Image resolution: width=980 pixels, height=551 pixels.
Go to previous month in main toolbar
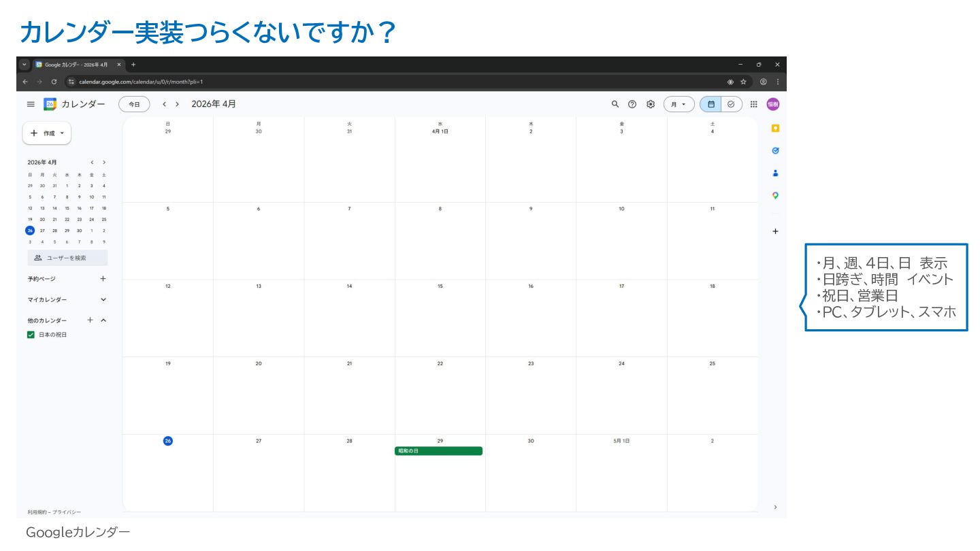point(164,104)
